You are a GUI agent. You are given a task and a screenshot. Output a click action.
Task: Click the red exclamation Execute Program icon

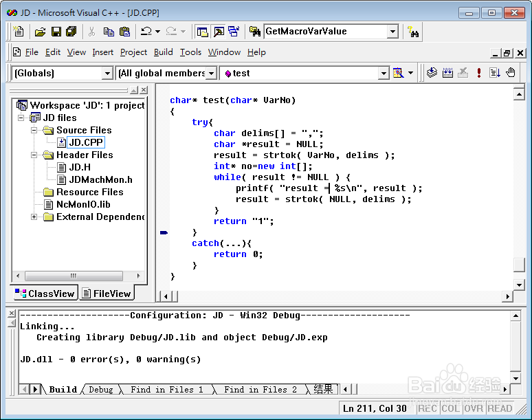(x=479, y=73)
